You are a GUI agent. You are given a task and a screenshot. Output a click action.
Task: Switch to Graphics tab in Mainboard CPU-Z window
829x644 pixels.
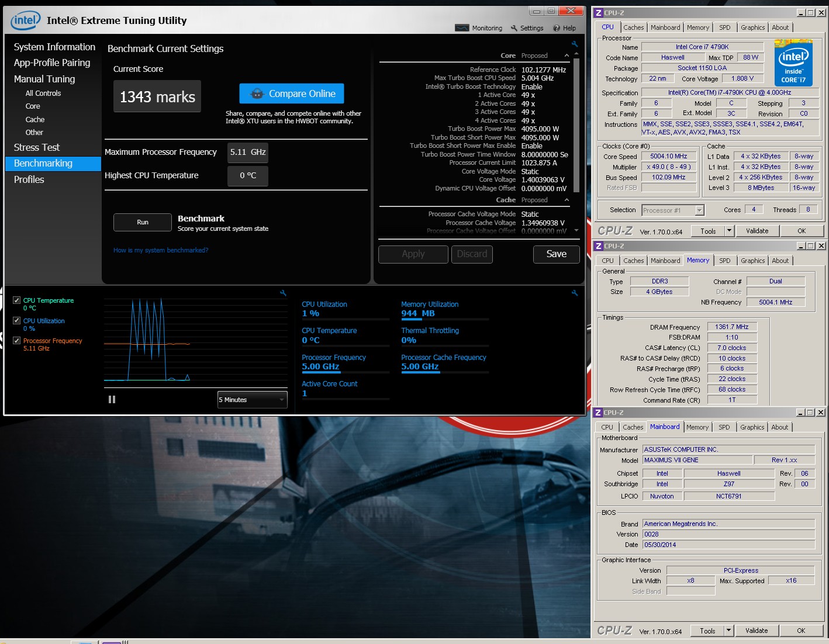(752, 427)
